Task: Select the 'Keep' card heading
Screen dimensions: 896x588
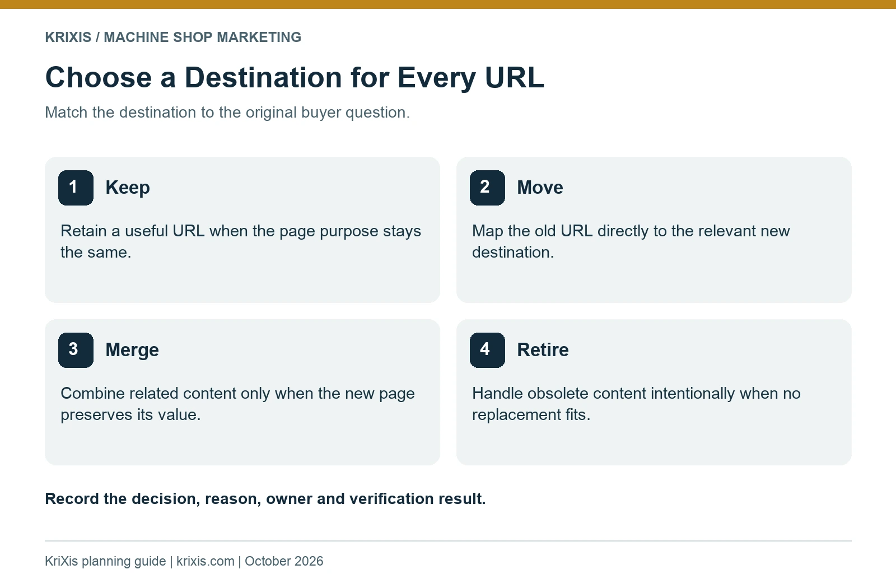Action: pos(128,188)
